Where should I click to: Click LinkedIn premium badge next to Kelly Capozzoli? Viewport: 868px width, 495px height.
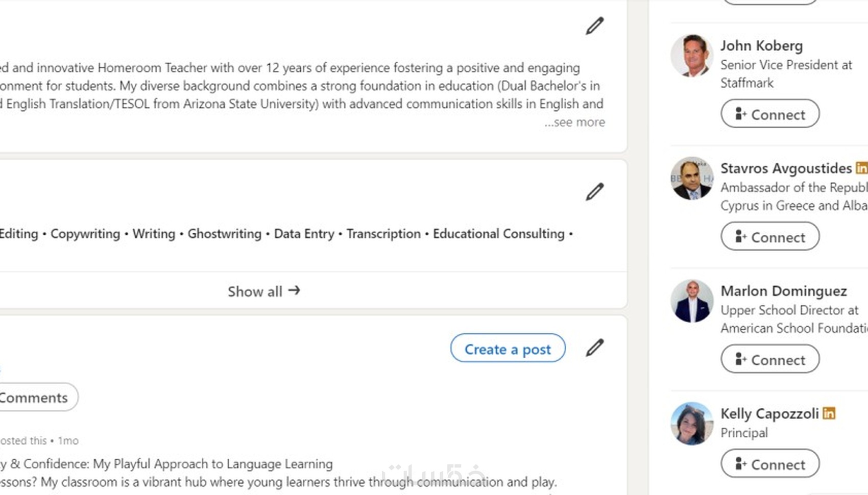(x=829, y=413)
